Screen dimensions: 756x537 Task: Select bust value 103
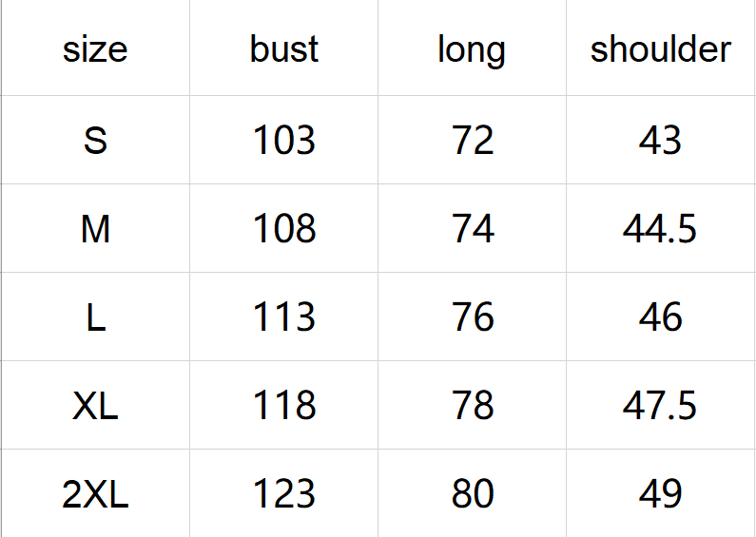283,141
